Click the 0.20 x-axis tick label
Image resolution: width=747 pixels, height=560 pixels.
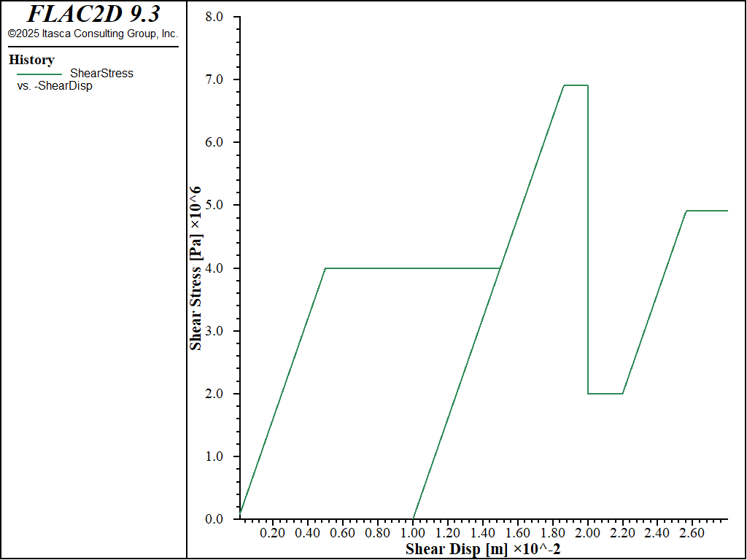point(273,533)
